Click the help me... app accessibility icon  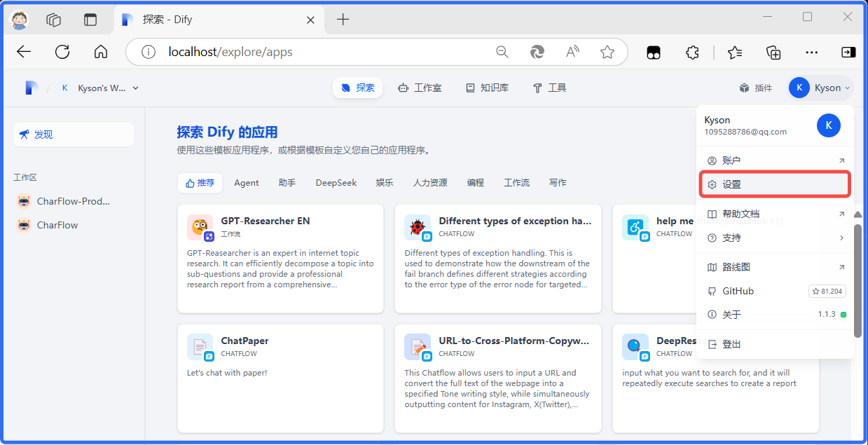click(x=635, y=227)
